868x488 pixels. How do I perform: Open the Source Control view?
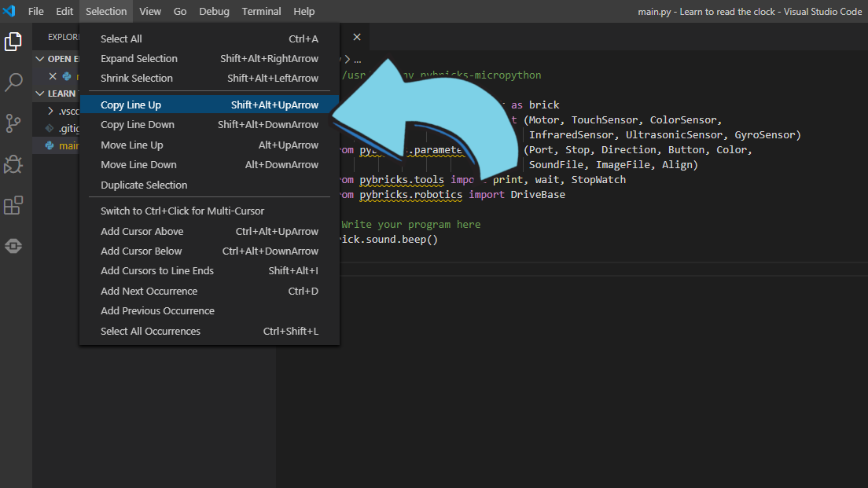tap(13, 123)
